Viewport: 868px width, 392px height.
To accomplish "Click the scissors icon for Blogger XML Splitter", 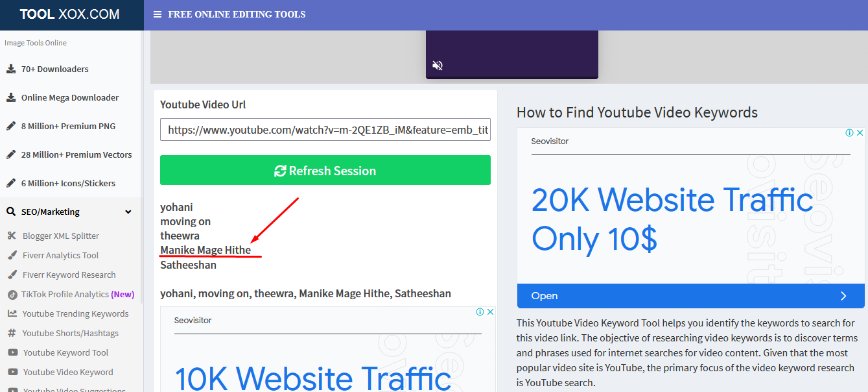I will click(x=12, y=236).
